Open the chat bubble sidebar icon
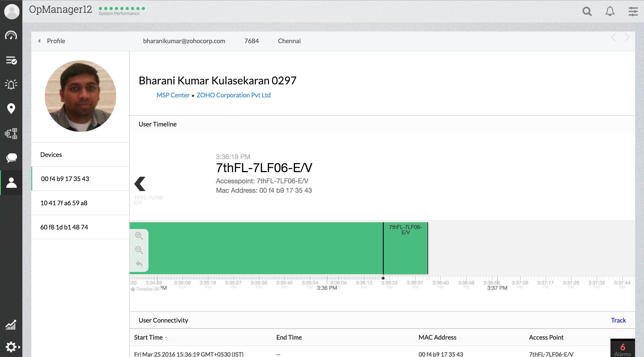644x357 pixels. click(x=11, y=158)
